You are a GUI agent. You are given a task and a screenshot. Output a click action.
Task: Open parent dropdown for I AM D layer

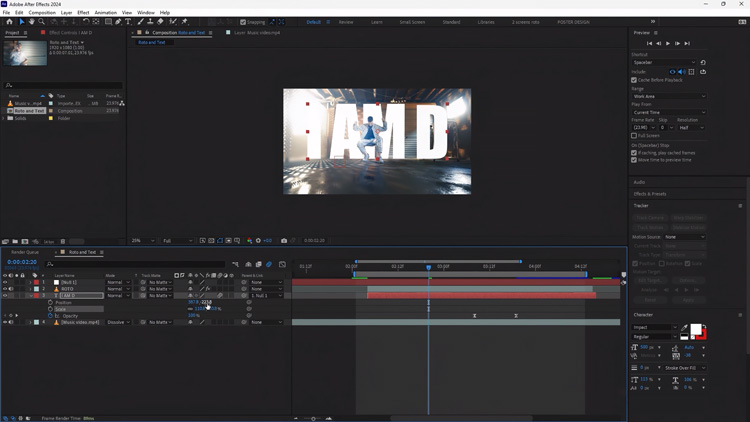coord(266,296)
